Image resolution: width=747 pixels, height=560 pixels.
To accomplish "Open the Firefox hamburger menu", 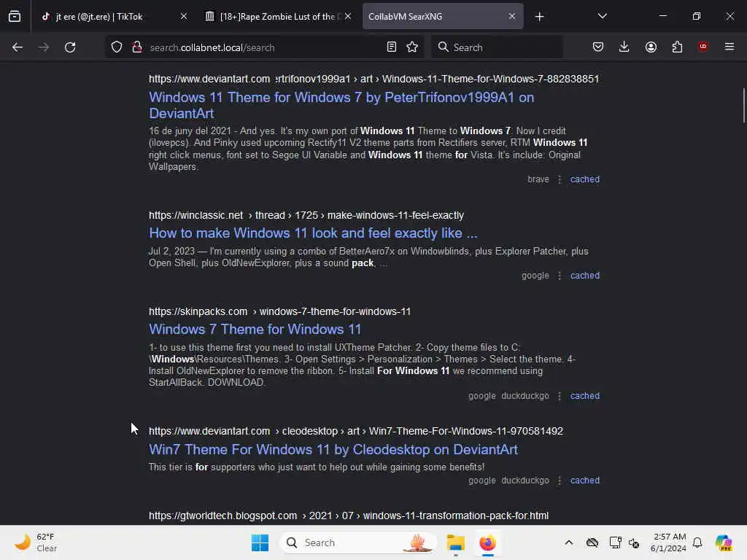I will (729, 47).
